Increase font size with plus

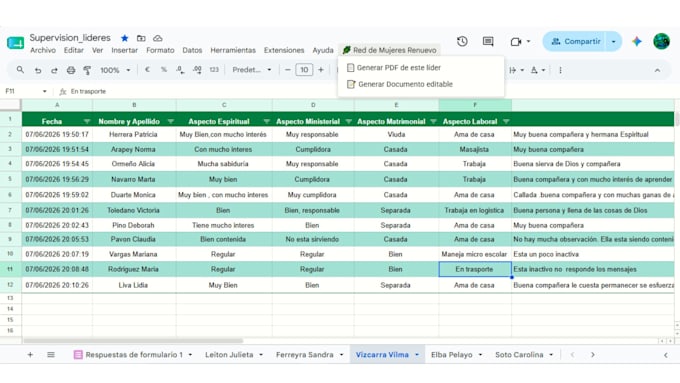pos(321,69)
